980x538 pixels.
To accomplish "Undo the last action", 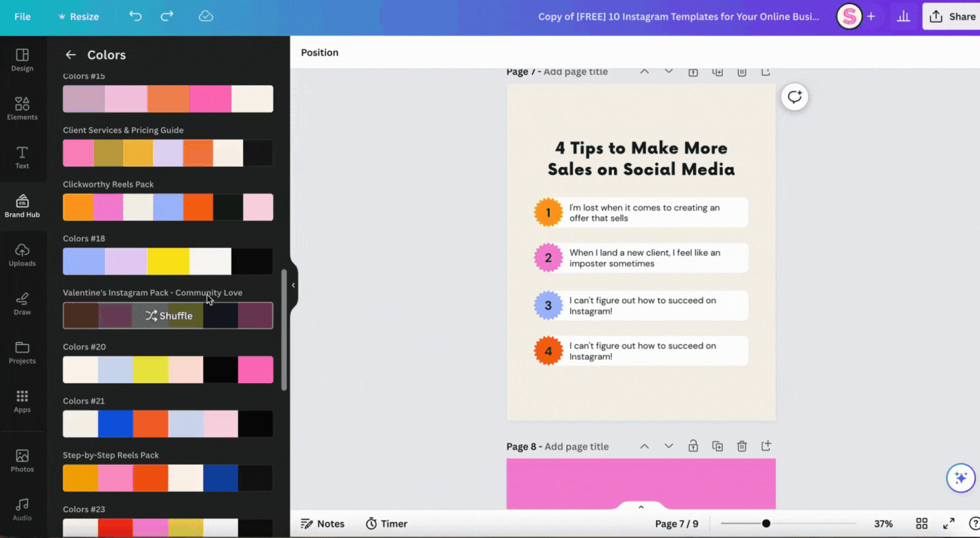I will [135, 16].
